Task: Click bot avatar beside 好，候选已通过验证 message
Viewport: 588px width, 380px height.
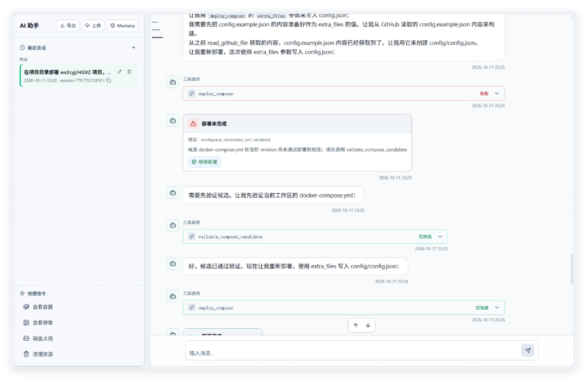Action: pos(173,263)
